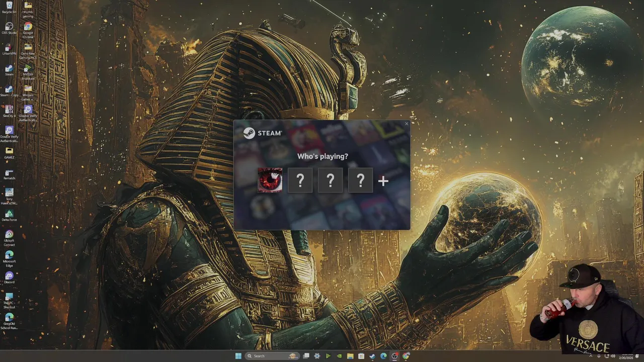Open the Recycle Bin desktop icon
This screenshot has width=644, height=362.
tap(9, 8)
